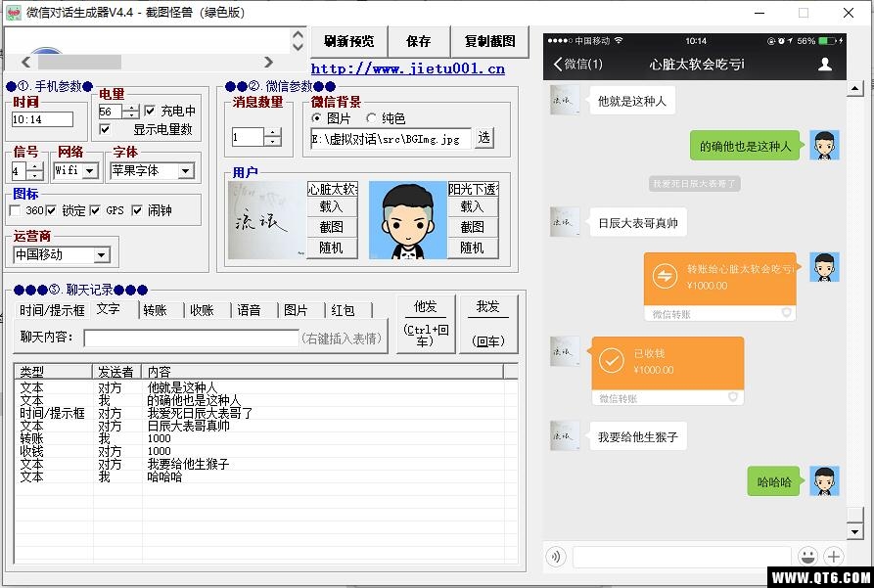
Task: Switch to the 红包 tab
Action: 343,310
